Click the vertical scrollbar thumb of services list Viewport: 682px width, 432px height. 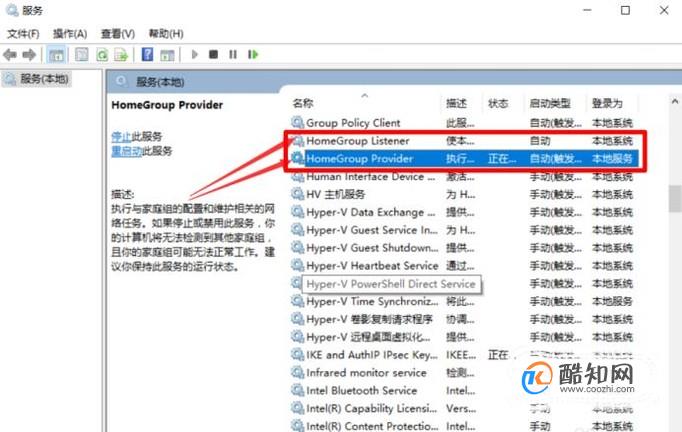click(x=675, y=198)
